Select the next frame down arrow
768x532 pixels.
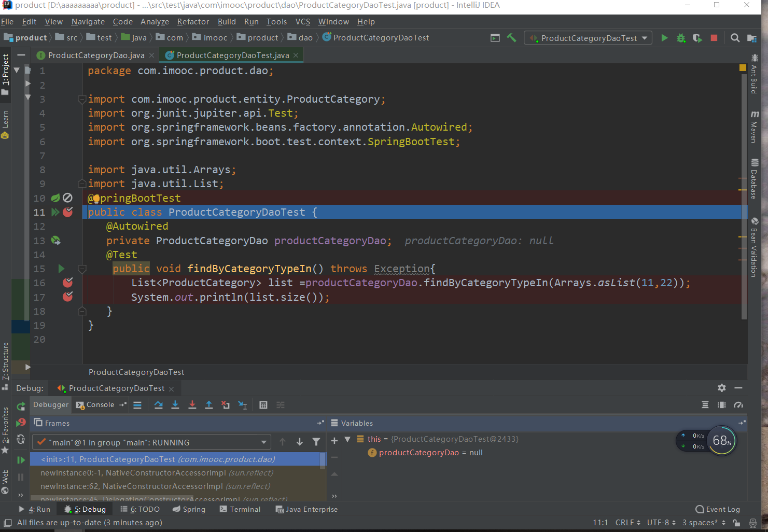click(300, 442)
